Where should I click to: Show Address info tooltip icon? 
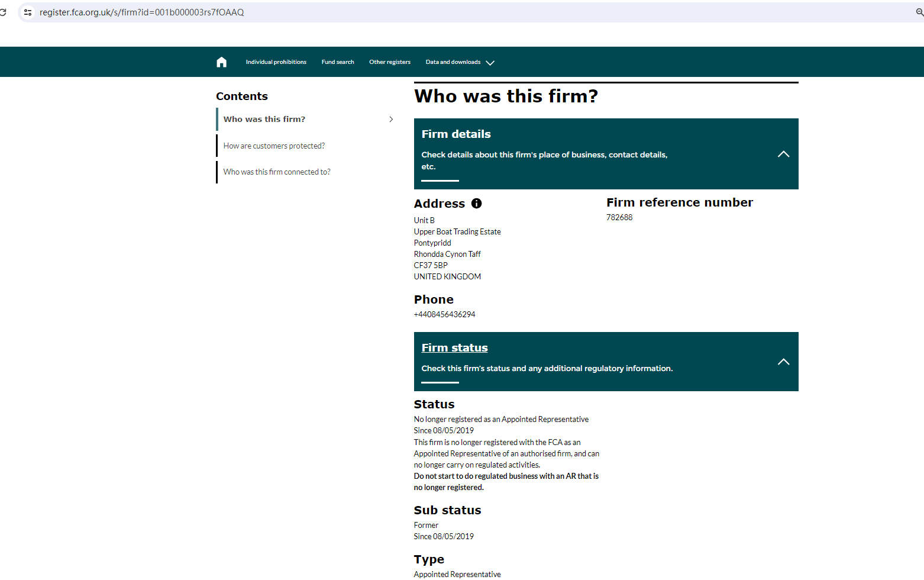[476, 204]
